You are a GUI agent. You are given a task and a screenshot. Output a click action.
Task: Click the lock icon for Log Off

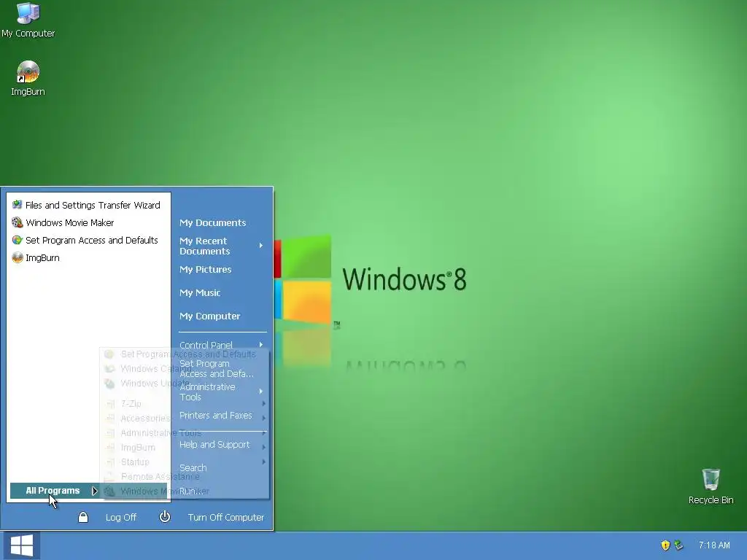tap(83, 517)
